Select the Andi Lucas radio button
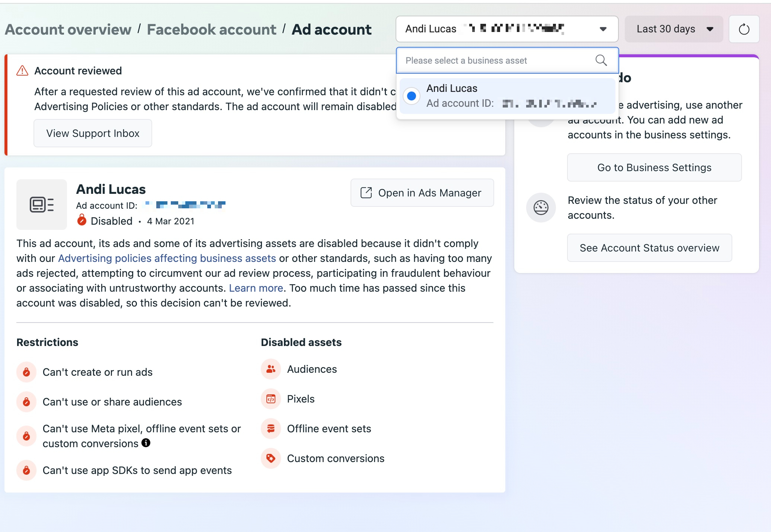 [x=412, y=96]
